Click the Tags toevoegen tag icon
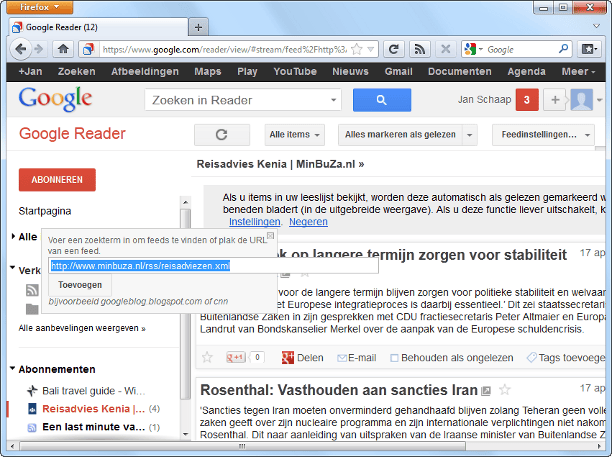The image size is (612, 457). coord(532,357)
